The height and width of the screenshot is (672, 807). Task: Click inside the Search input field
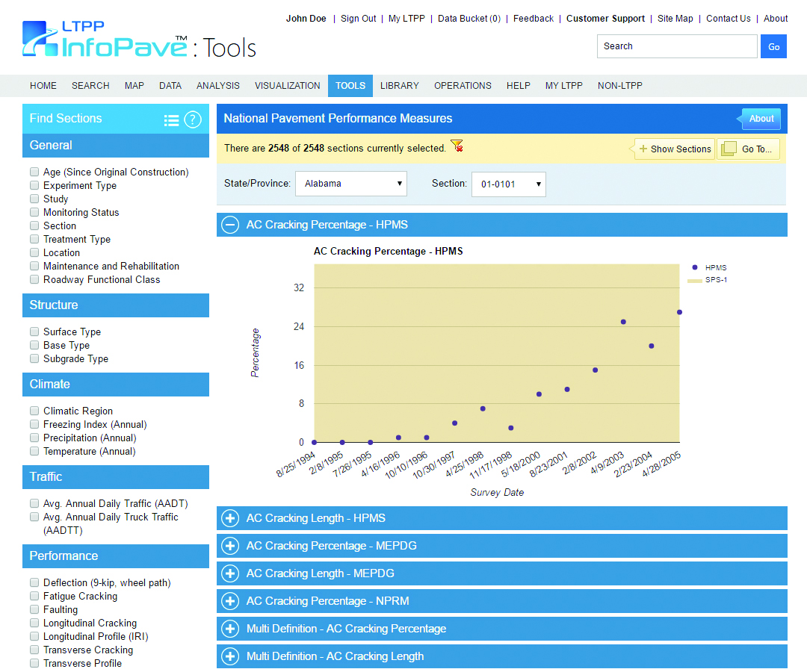click(x=677, y=46)
